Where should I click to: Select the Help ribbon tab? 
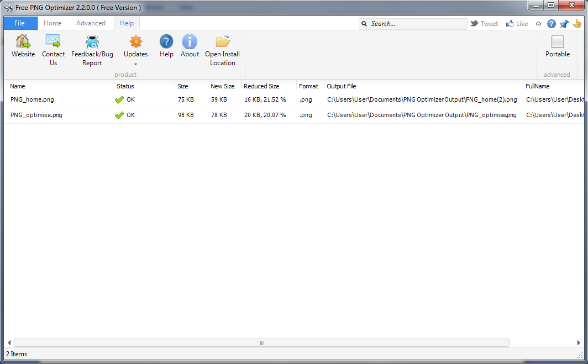[127, 23]
